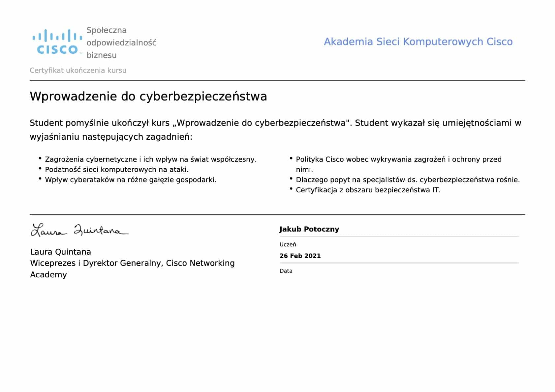The width and height of the screenshot is (555, 392).
Task: Click the printed name "Laura Quintana"
Action: [x=60, y=252]
